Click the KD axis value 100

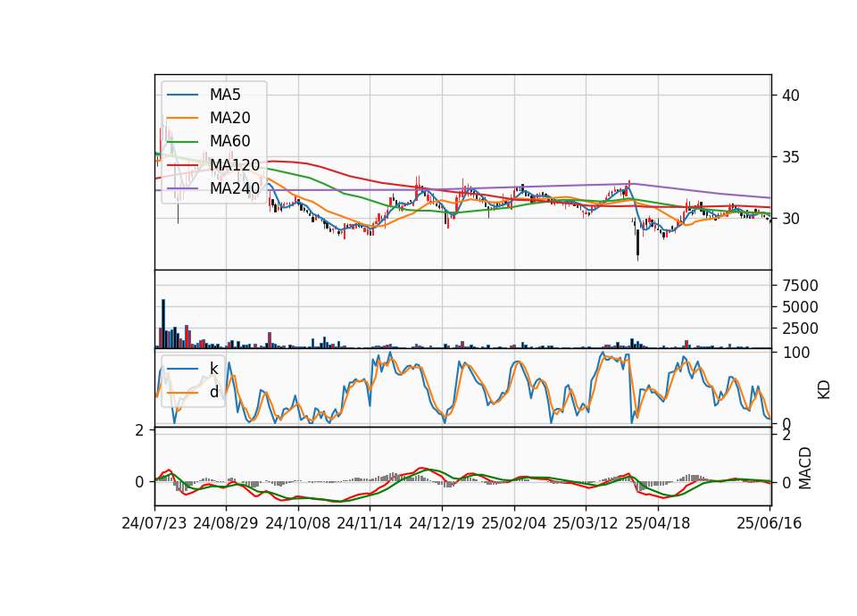coord(796,353)
